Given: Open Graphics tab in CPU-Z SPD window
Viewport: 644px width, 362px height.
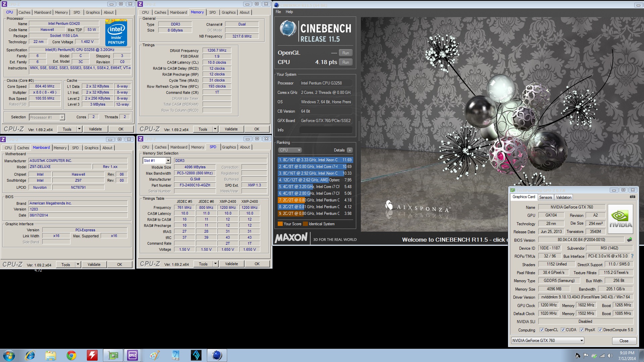Looking at the screenshot, I should (229, 147).
